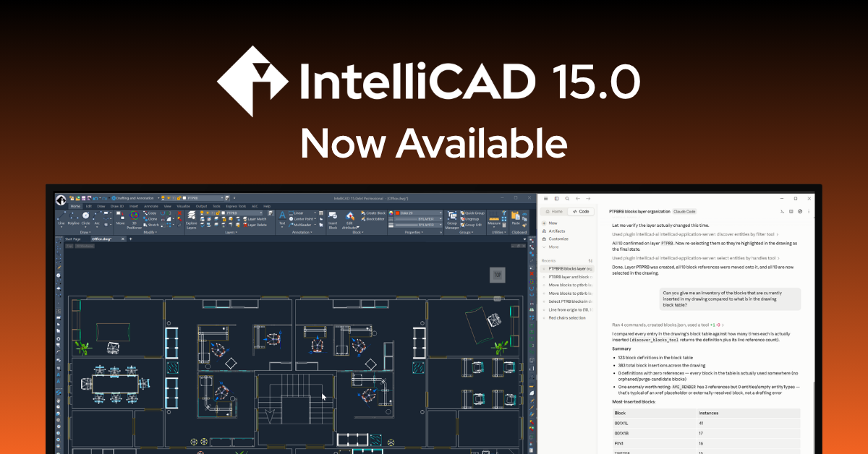Click the Ungroup tool
This screenshot has width=868, height=454.
pyautogui.click(x=469, y=219)
